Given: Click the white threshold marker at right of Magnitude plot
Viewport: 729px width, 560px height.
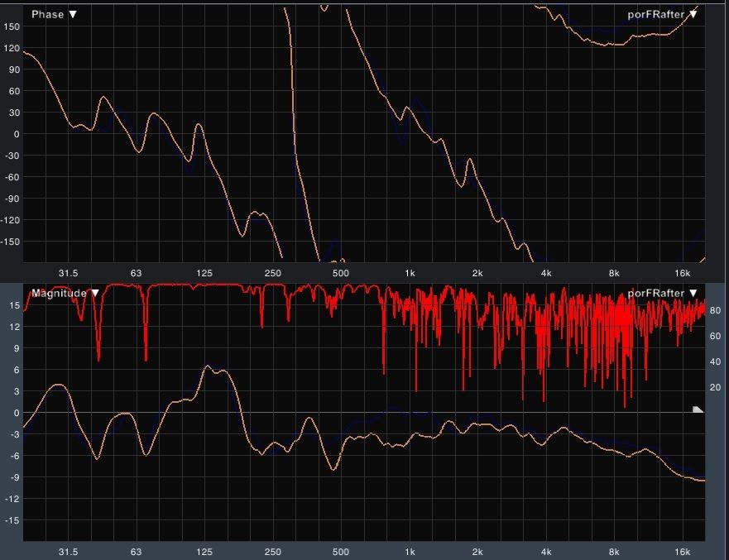Looking at the screenshot, I should point(697,409).
